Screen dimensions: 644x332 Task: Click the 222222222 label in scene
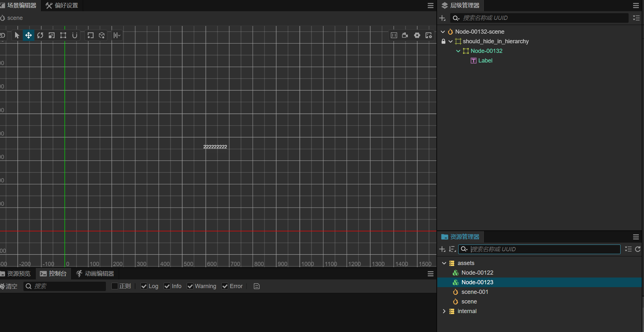point(215,147)
